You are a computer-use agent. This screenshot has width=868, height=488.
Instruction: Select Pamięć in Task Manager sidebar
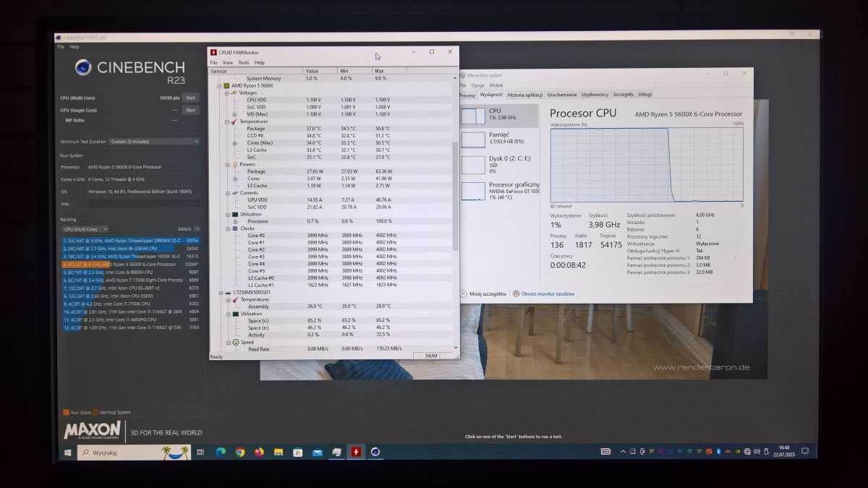coord(500,138)
